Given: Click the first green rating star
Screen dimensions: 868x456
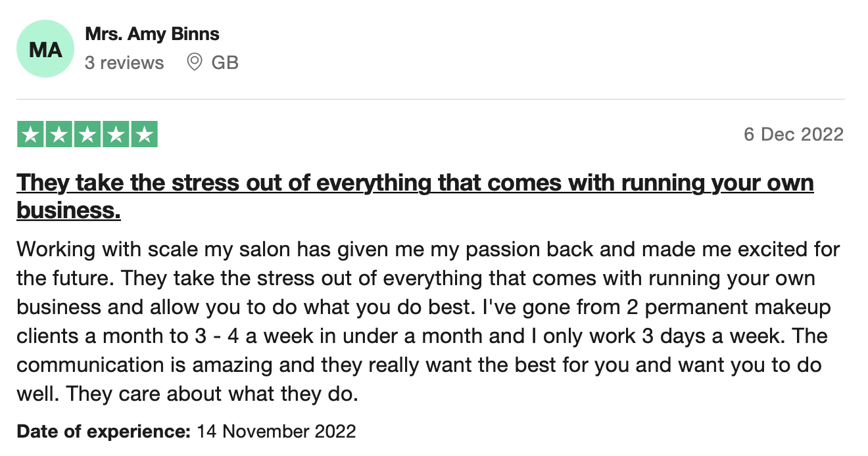Looking at the screenshot, I should click(30, 134).
